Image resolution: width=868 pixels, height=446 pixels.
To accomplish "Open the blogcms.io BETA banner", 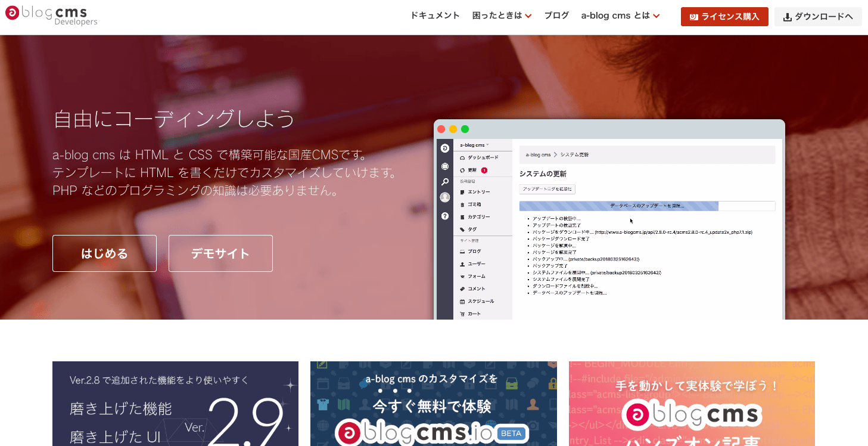I will tap(434, 404).
